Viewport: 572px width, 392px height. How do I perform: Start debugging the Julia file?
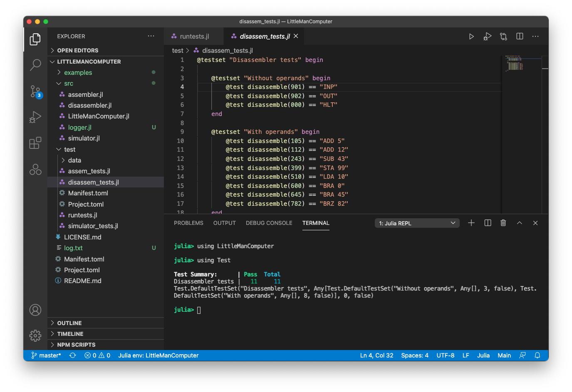pos(487,36)
